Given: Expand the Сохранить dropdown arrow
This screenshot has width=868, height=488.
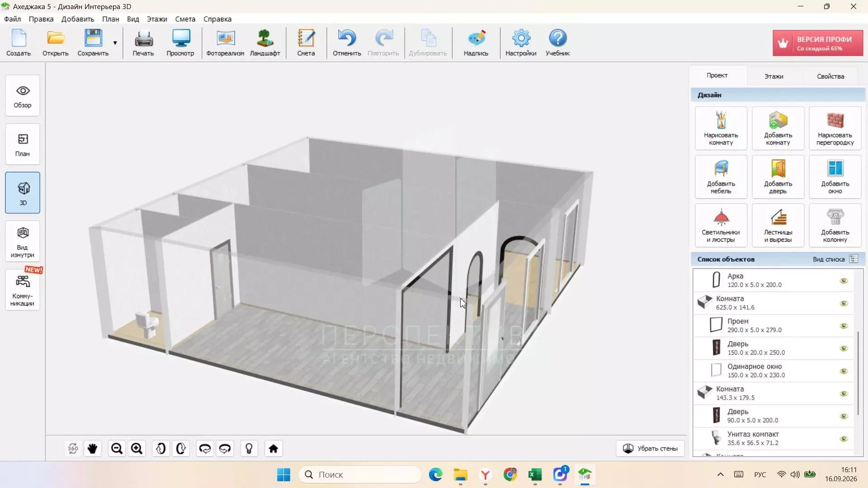Looking at the screenshot, I should (115, 43).
